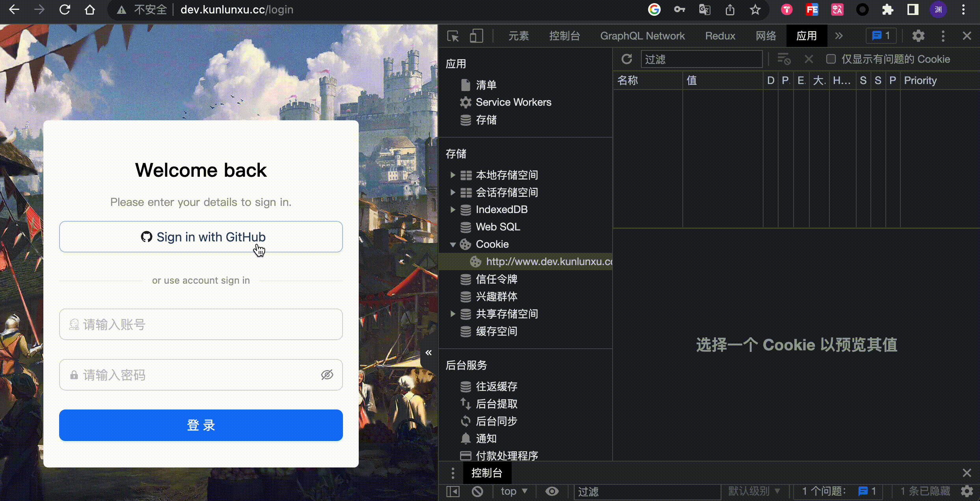
Task: Open the console settings gear
Action: pos(967,492)
